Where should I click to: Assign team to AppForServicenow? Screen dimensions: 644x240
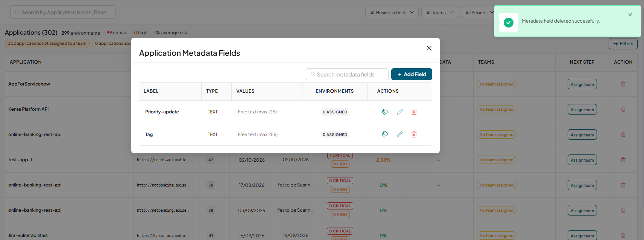(582, 84)
